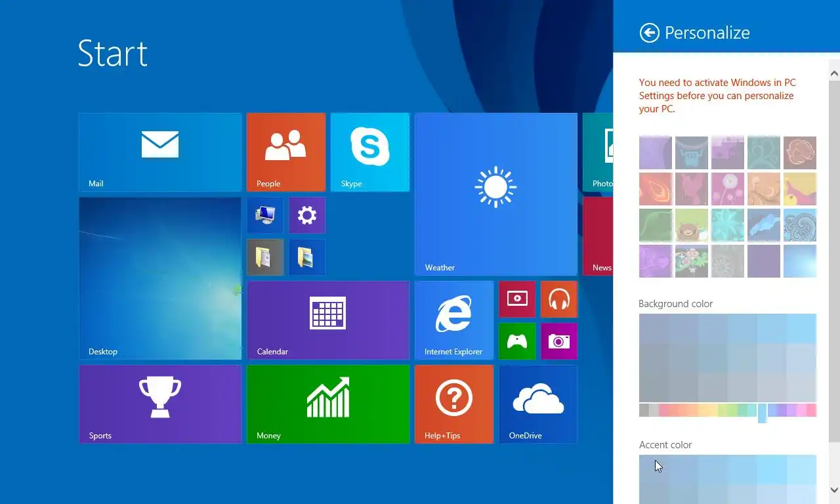Choose the plain solid purple background
Viewport: 840px width, 504px height.
[764, 261]
